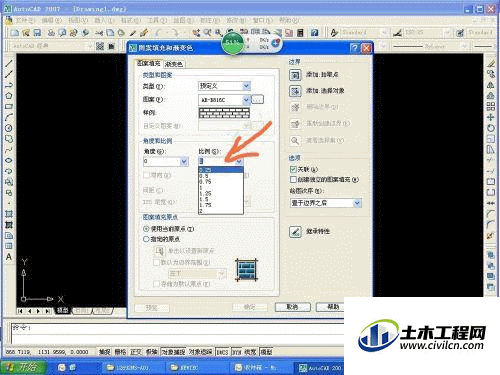Select the Move tool in the Modify toolbar
Screen dimensions: 500x375
[490, 117]
